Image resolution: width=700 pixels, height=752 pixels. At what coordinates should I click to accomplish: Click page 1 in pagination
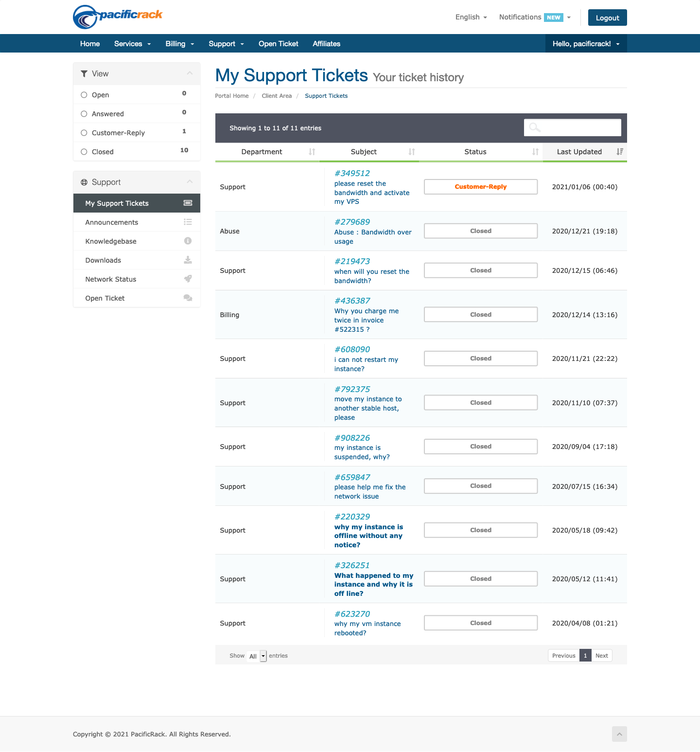coord(585,656)
